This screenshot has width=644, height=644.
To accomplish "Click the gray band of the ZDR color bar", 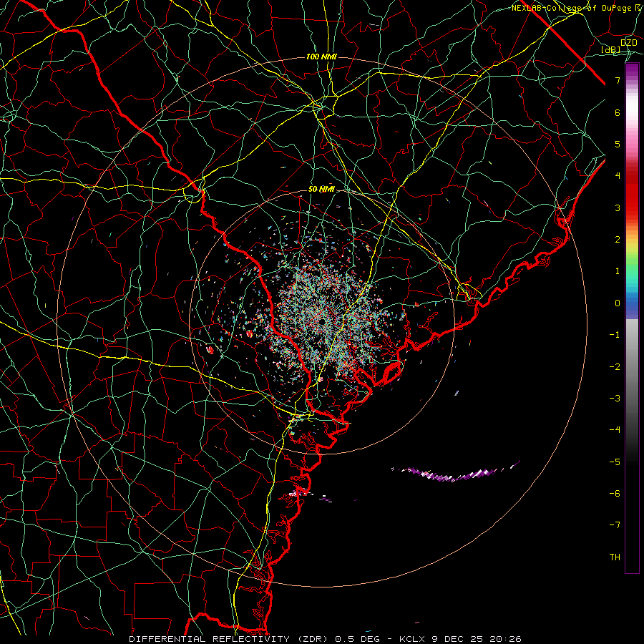I will click(x=632, y=370).
